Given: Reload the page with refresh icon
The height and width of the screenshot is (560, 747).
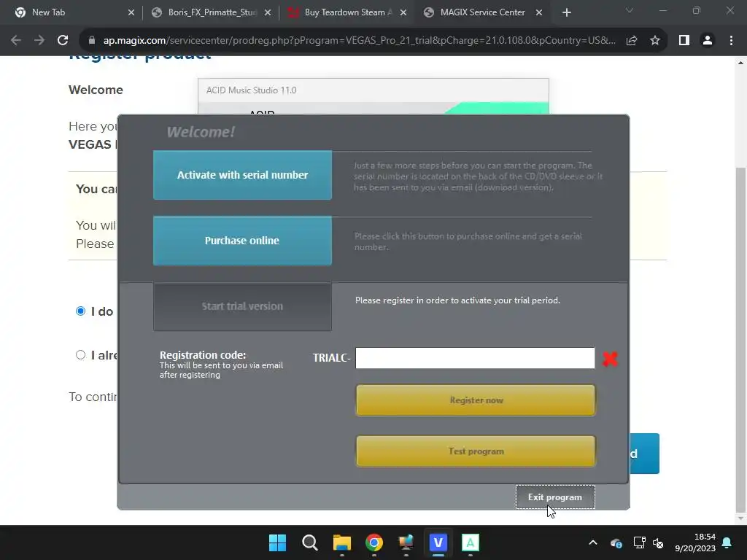Looking at the screenshot, I should point(63,41).
